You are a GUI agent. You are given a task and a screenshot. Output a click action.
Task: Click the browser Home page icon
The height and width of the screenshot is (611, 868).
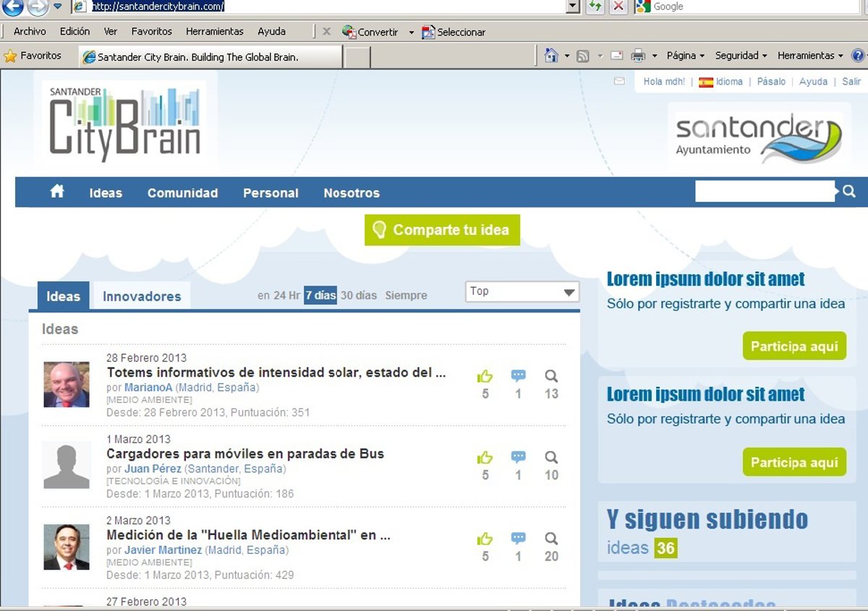551,56
